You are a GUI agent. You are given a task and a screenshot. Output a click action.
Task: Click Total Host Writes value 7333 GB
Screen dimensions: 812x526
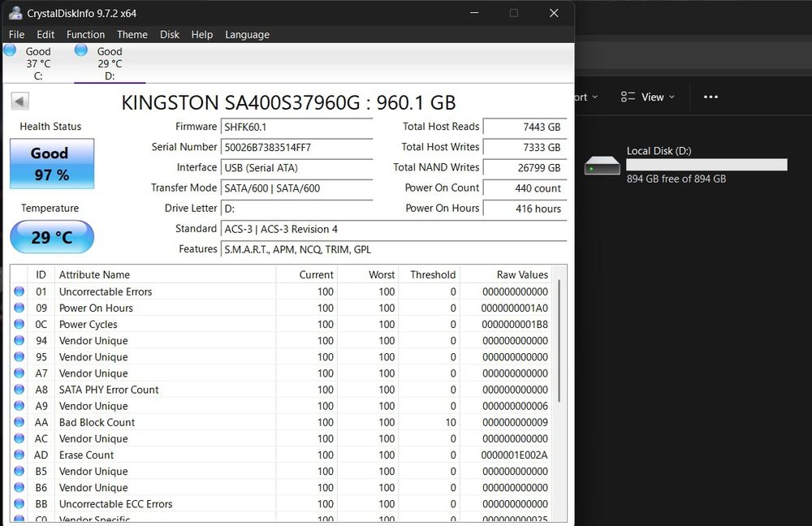pos(525,148)
